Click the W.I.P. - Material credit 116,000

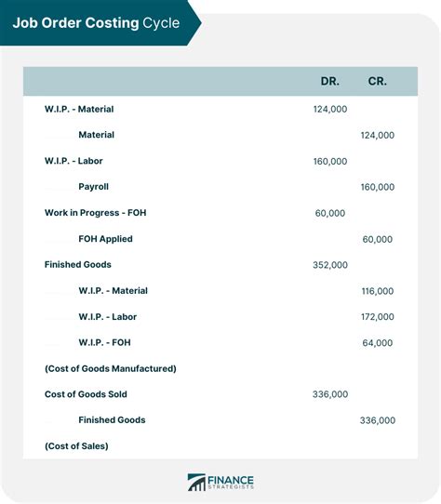[378, 291]
